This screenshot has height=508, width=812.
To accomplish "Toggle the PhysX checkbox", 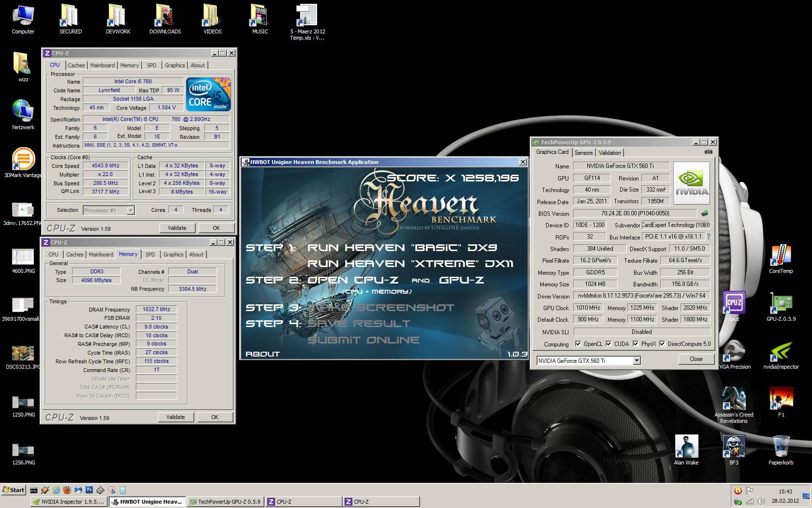I will click(636, 344).
